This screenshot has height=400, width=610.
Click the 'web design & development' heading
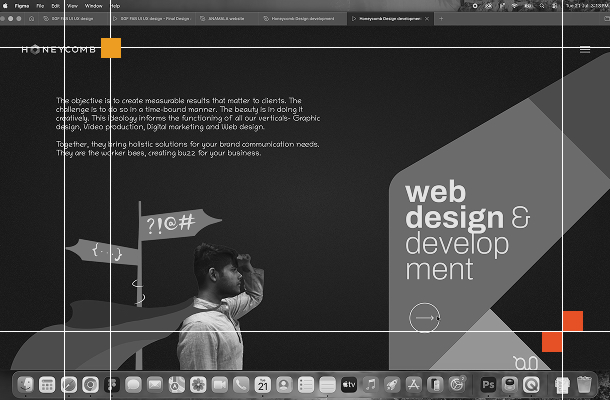(x=467, y=230)
